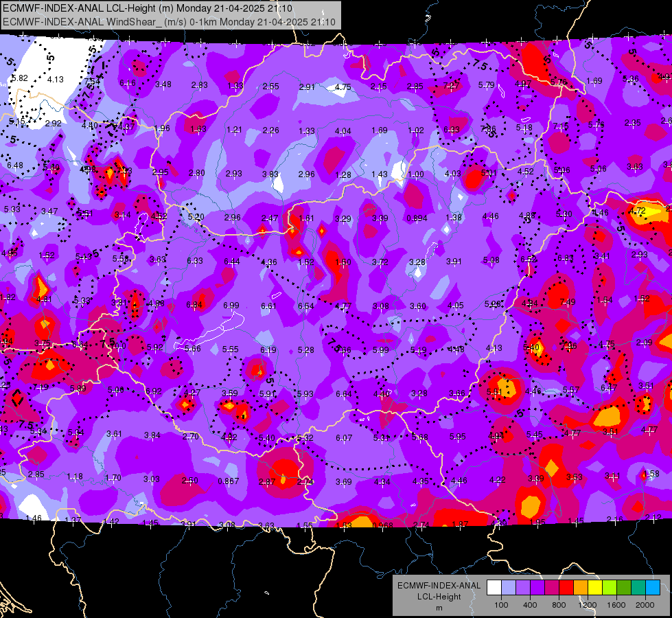This screenshot has width=672, height=618.
Task: Click the wind shear value 3.60
Action: [x=418, y=306]
